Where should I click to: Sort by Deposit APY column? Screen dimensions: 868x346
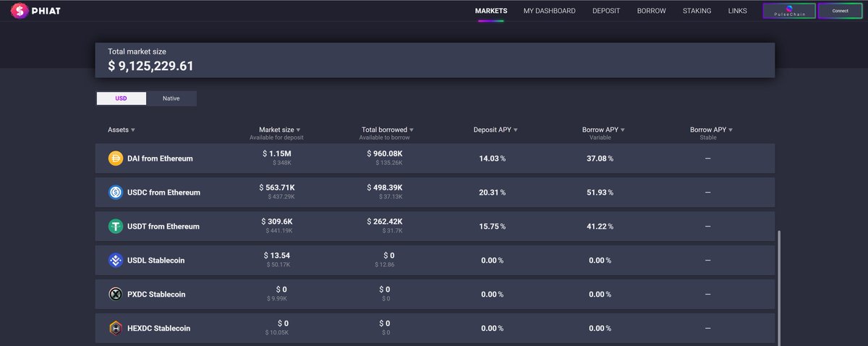coord(495,130)
